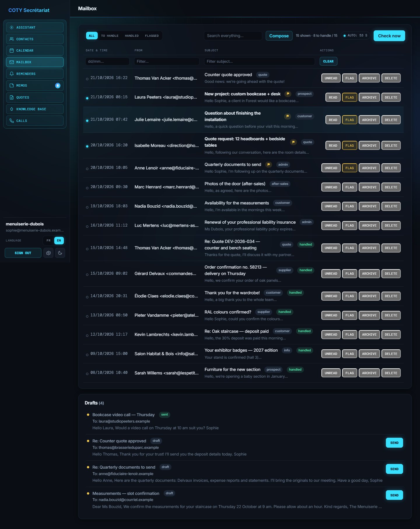This screenshot has width=420, height=529.
Task: Open 'Thank you for the wardrobe!' email
Action: [x=243, y=296]
